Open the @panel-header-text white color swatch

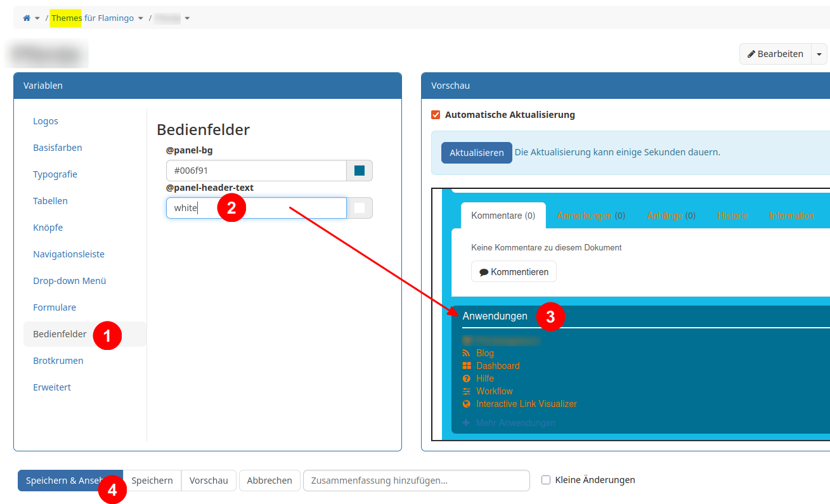click(x=360, y=208)
